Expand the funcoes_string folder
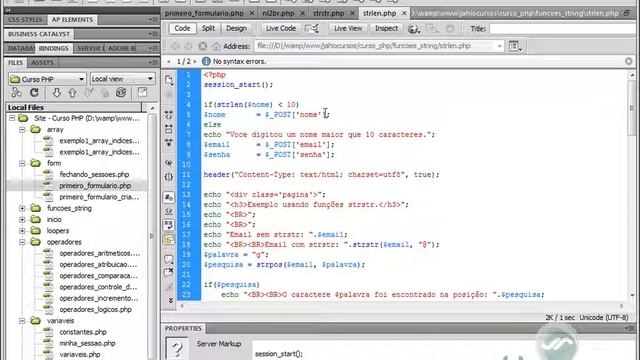Screen dimensions: 640x360 pyautogui.click(x=22, y=208)
